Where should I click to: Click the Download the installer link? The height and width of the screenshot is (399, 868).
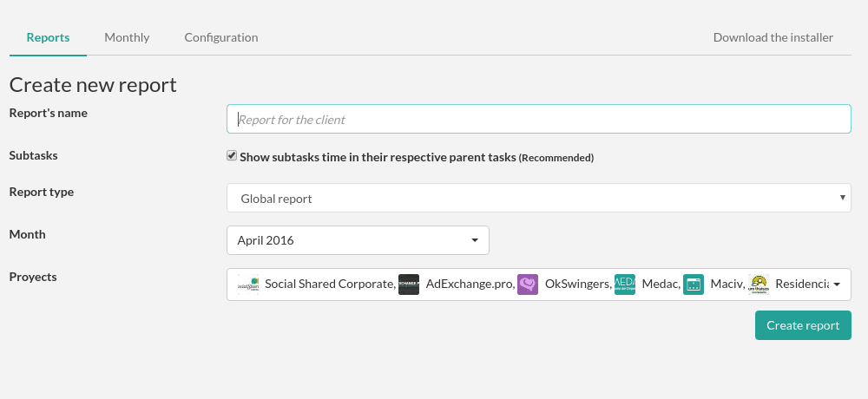pyautogui.click(x=773, y=37)
